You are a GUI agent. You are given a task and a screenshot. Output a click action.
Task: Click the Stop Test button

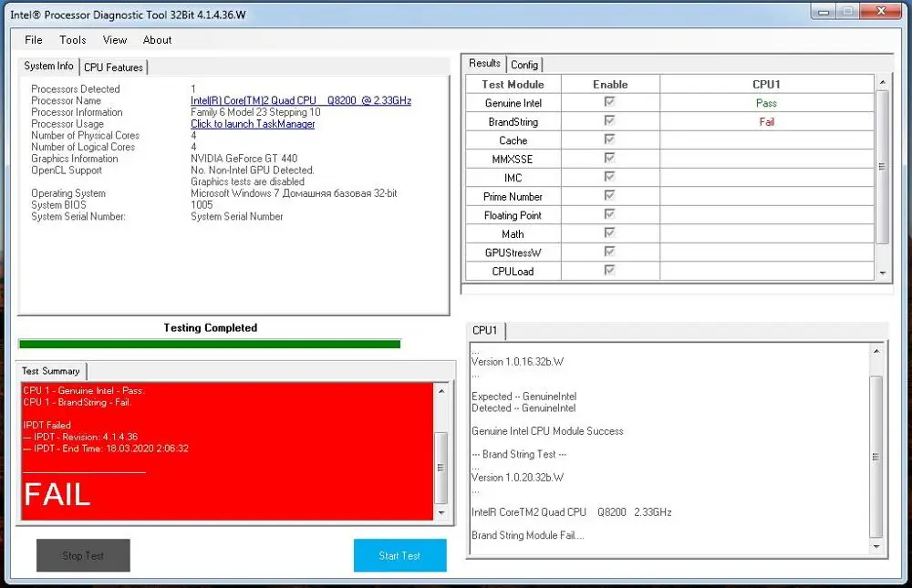pos(83,555)
